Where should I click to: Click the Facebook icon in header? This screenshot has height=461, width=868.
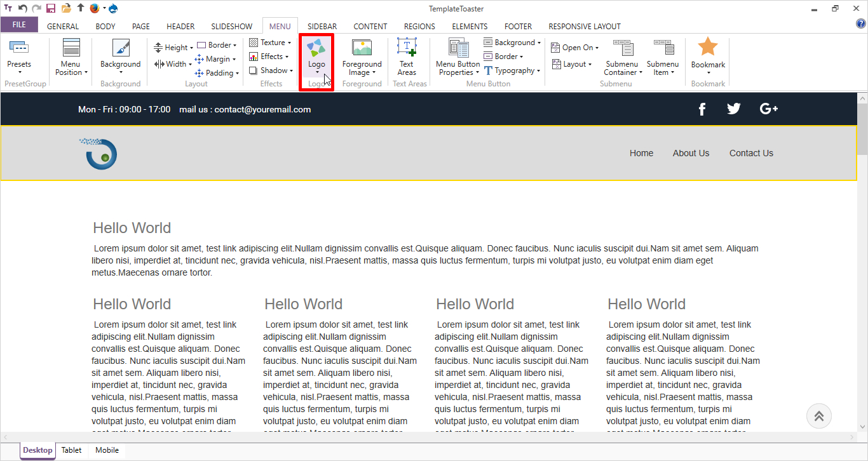click(702, 109)
